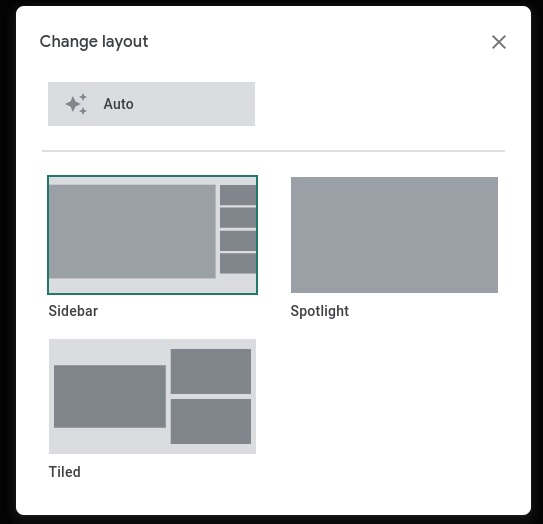Click the large main pane in Sidebar preview
This screenshot has height=524, width=543.
click(132, 231)
